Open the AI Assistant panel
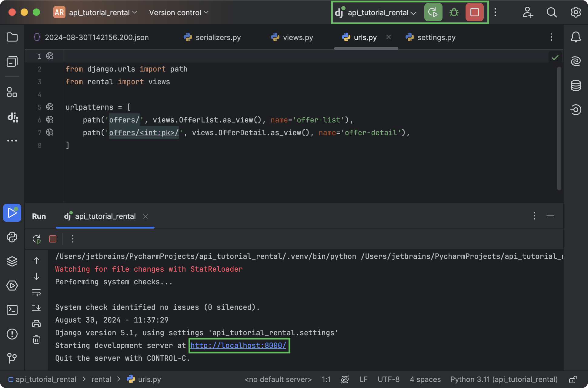The image size is (588, 388). [x=576, y=61]
